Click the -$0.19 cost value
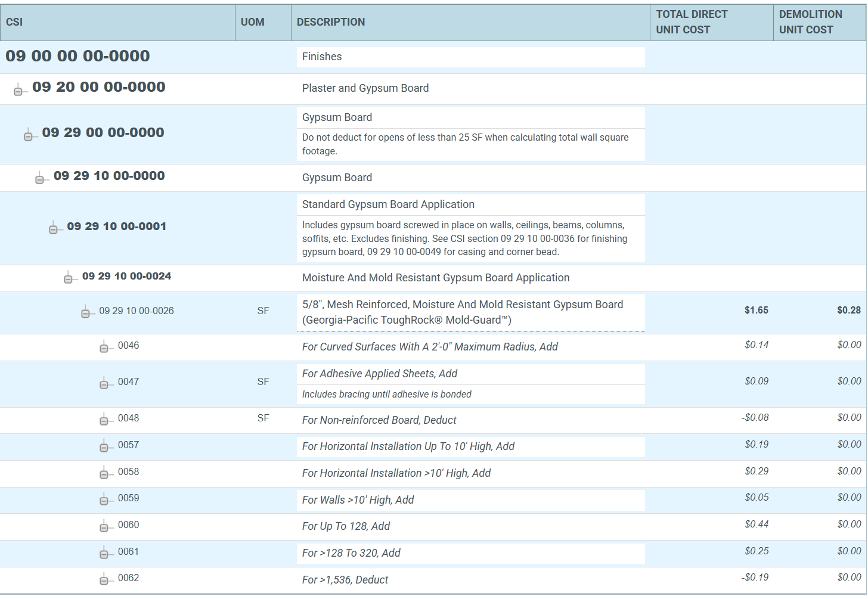This screenshot has height=599, width=868. 755,577
